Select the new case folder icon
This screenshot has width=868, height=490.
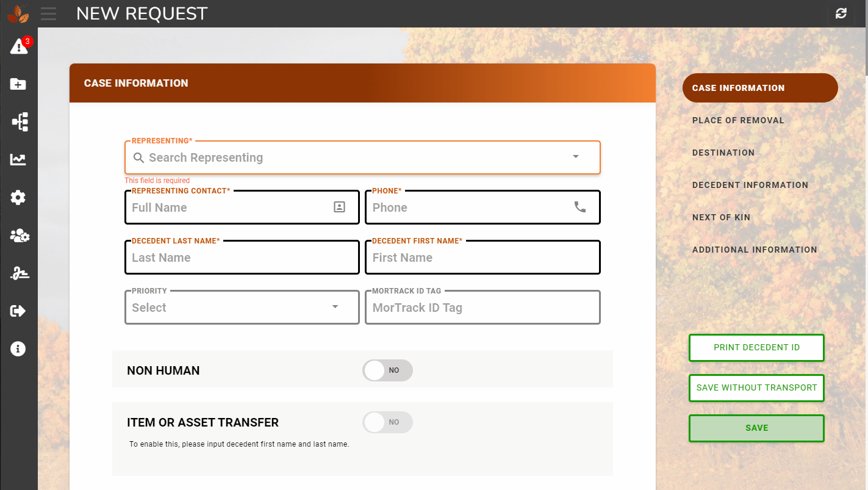18,84
